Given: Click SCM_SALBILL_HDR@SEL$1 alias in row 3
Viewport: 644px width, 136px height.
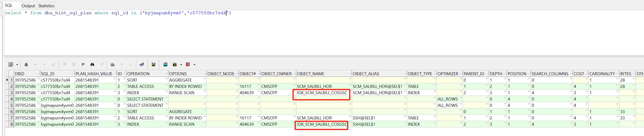Looking at the screenshot, I should pyautogui.click(x=379, y=93).
